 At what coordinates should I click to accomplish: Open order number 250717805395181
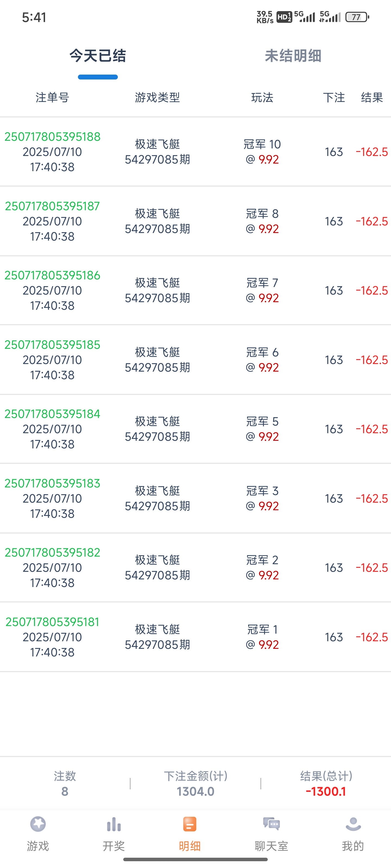(52, 622)
